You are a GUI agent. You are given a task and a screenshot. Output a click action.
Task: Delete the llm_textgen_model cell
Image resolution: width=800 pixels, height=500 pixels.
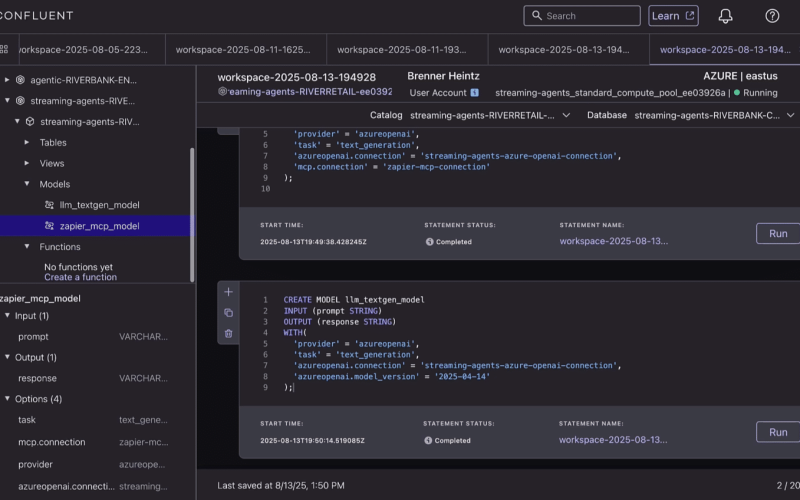tap(229, 334)
